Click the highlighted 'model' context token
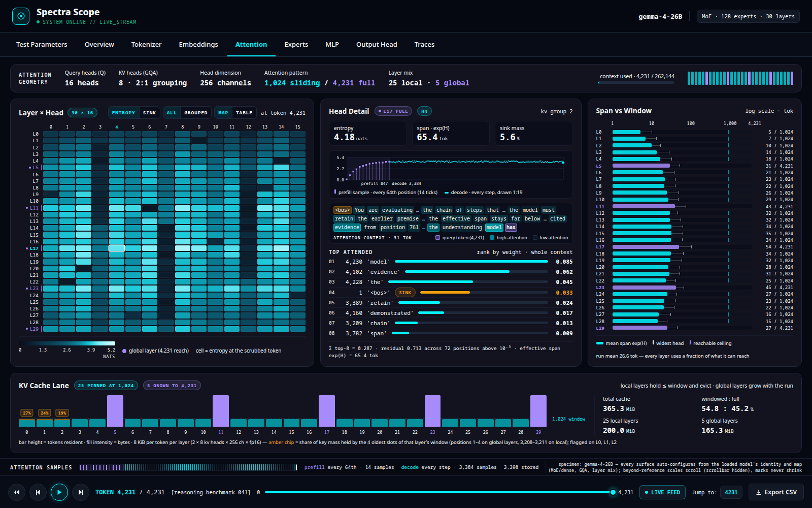Image resolution: width=812 pixels, height=508 pixels. tap(494, 227)
